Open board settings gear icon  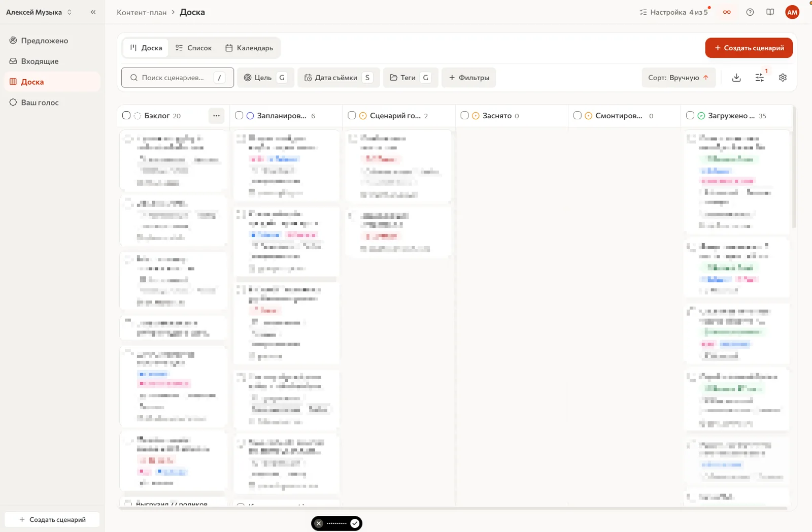click(x=783, y=78)
